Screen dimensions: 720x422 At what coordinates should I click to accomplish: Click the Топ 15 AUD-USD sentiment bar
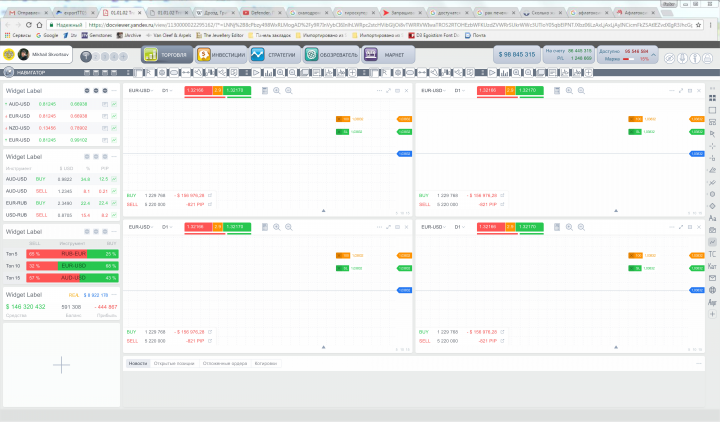[73, 278]
